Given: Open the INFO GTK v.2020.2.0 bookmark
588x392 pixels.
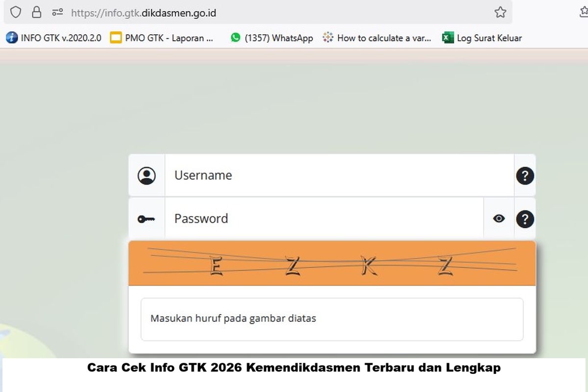Looking at the screenshot, I should pyautogui.click(x=54, y=38).
